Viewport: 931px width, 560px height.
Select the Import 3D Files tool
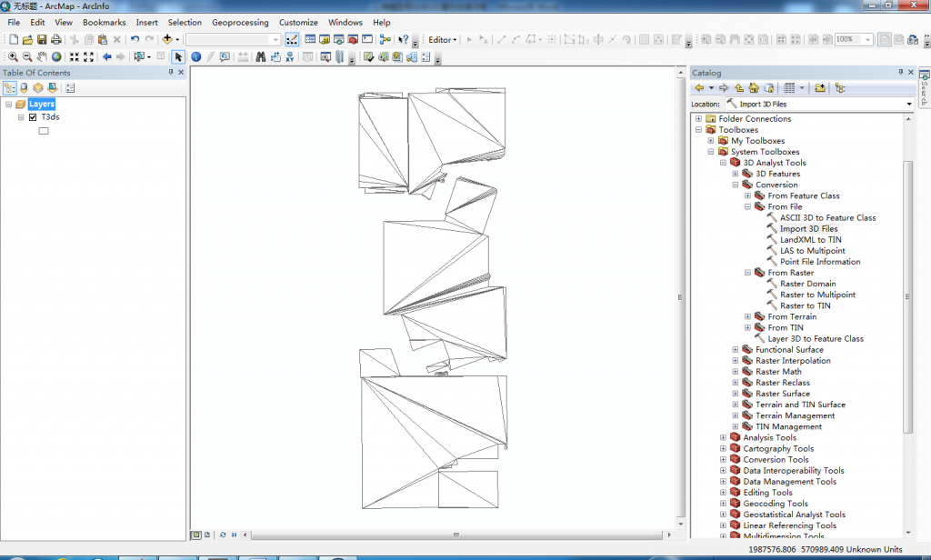pyautogui.click(x=808, y=228)
